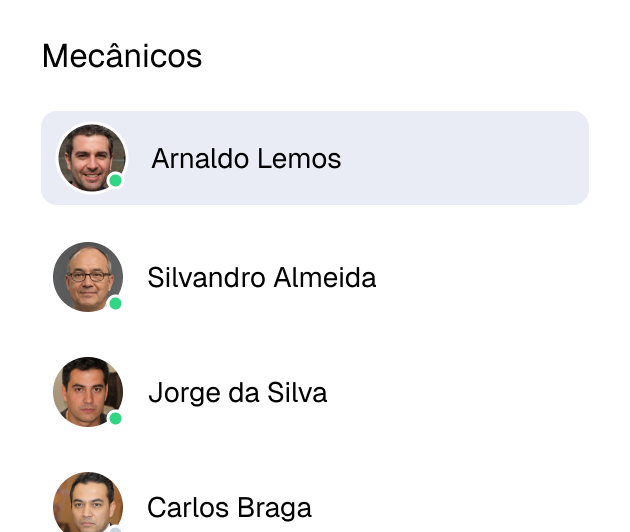Choose the Jorge da Silva name text

pyautogui.click(x=237, y=393)
